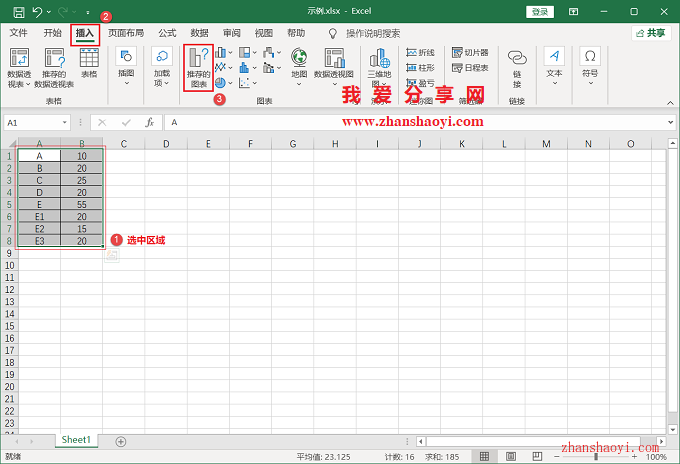Switch to Normal view in status bar

[x=484, y=456]
